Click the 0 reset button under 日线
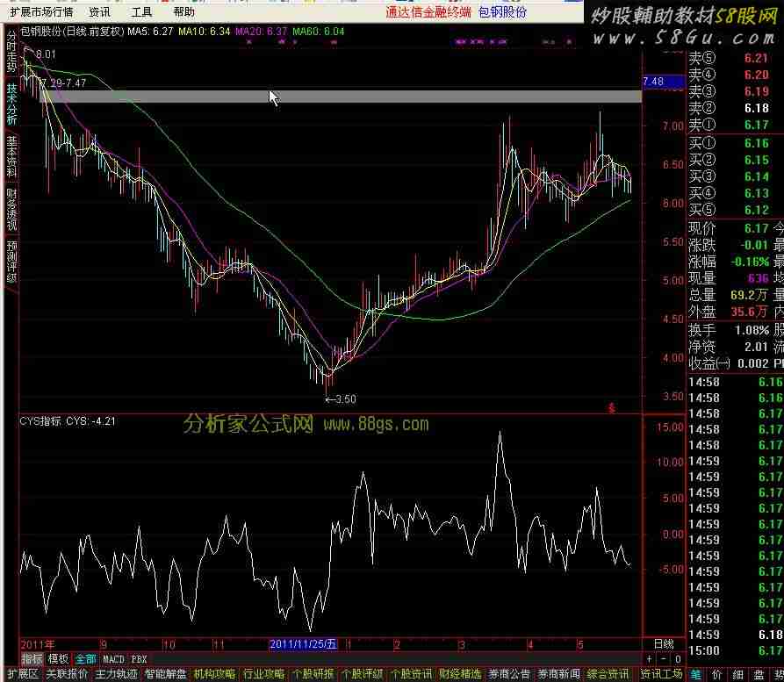784x682 pixels. click(678, 658)
